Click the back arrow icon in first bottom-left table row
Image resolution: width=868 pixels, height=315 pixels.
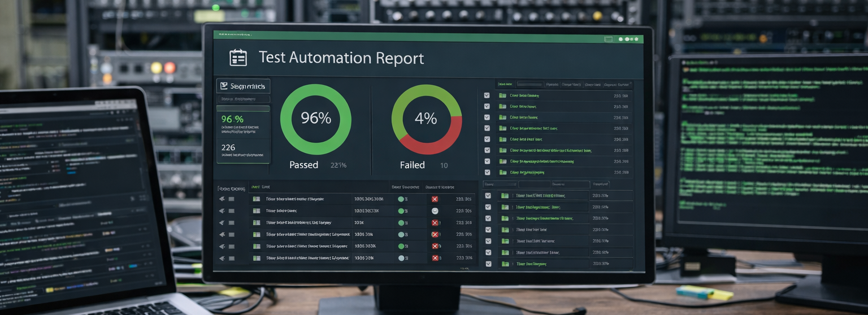[222, 199]
